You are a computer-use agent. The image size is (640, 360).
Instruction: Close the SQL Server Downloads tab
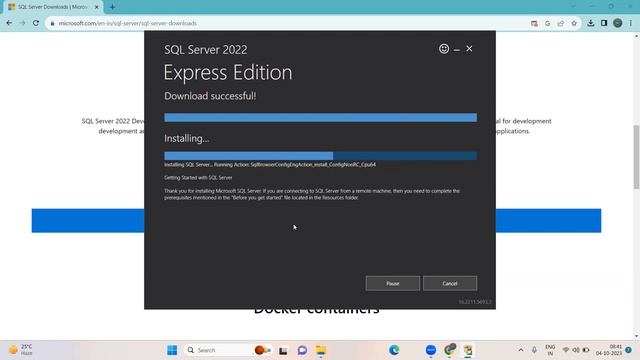97,7
